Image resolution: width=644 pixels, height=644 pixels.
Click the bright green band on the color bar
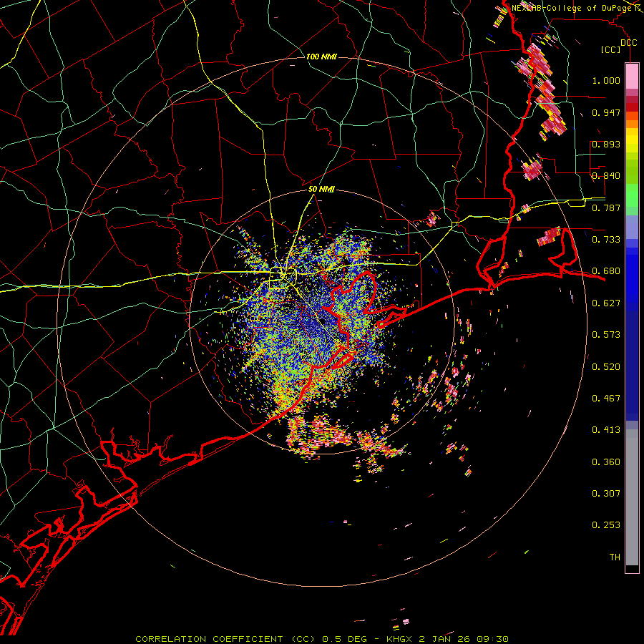[x=632, y=195]
